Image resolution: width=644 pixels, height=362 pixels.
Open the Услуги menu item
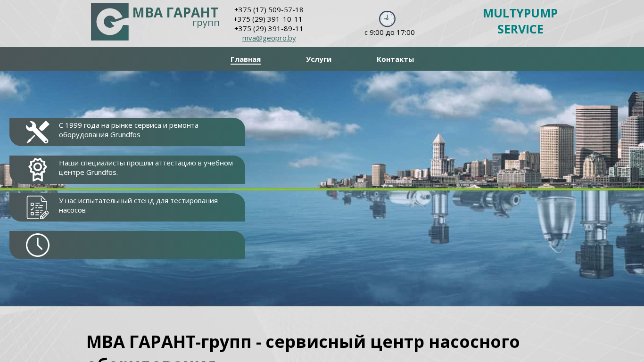[x=319, y=59]
